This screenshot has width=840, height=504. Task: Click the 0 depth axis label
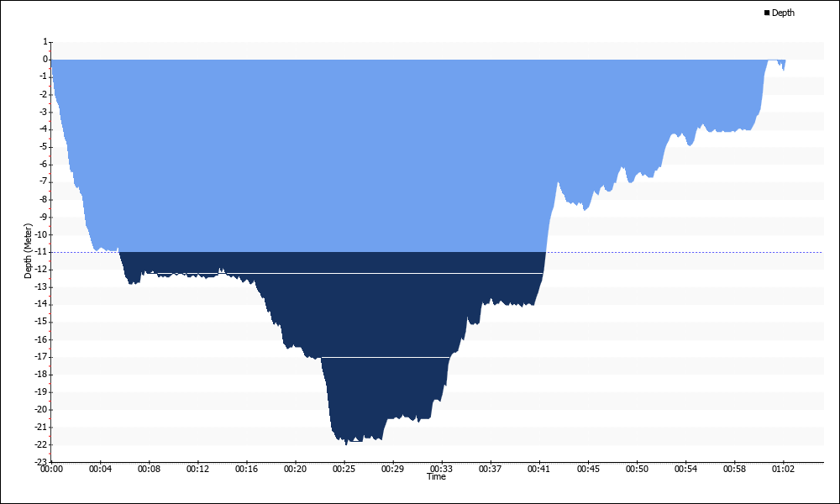[x=45, y=60]
